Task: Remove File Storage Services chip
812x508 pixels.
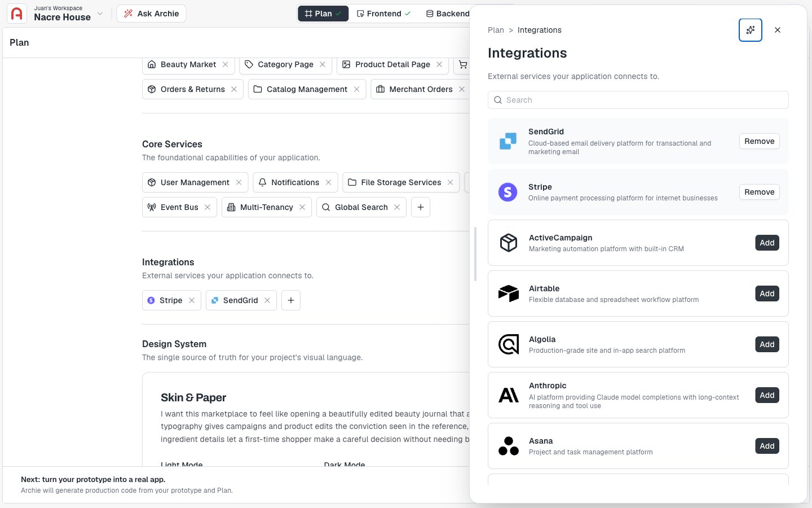Action: [450, 182]
